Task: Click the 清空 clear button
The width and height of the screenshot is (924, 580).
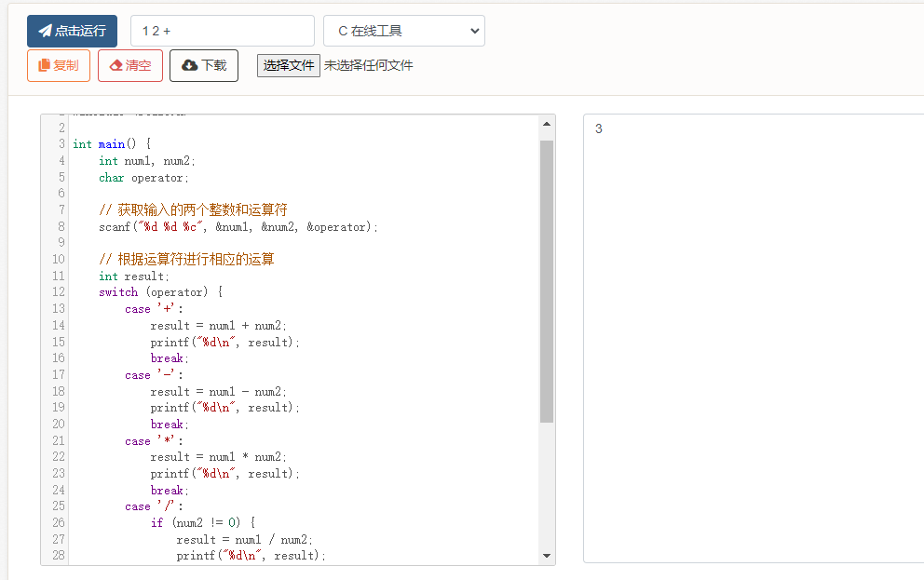Action: 130,65
